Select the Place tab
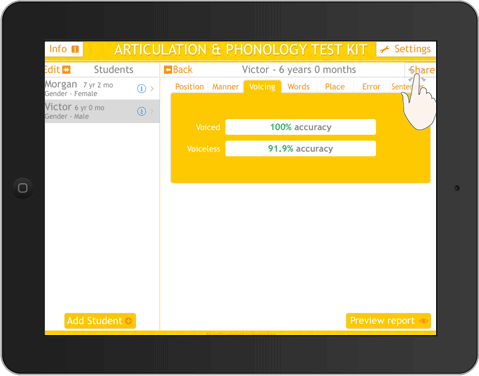This screenshot has width=479, height=376. point(335,87)
